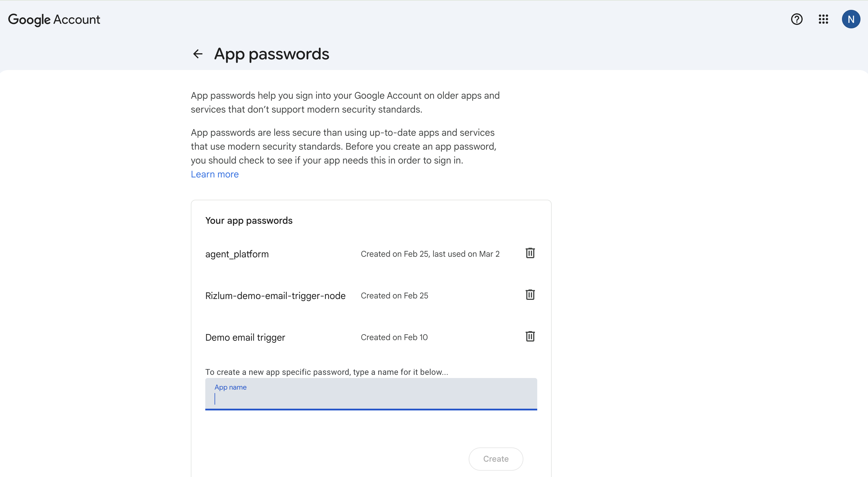Focus the App name input field

[371, 394]
